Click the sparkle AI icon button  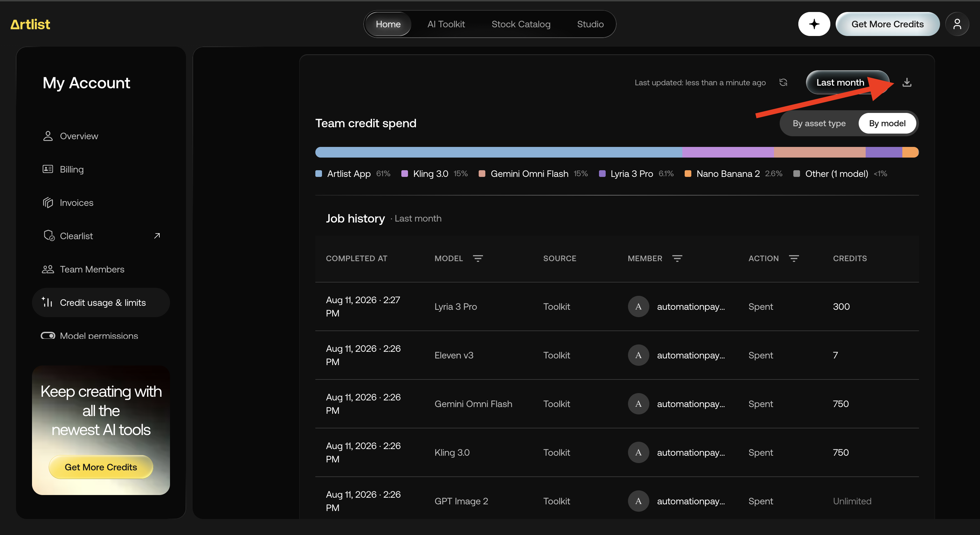coord(814,24)
